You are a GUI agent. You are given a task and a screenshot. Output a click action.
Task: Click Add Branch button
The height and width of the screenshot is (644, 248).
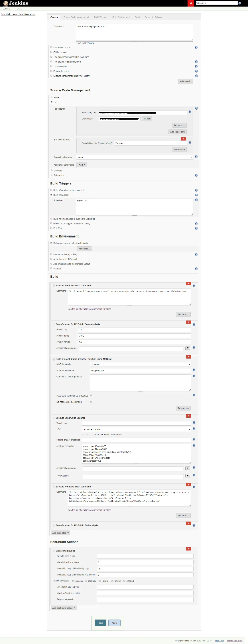pyautogui.click(x=179, y=150)
